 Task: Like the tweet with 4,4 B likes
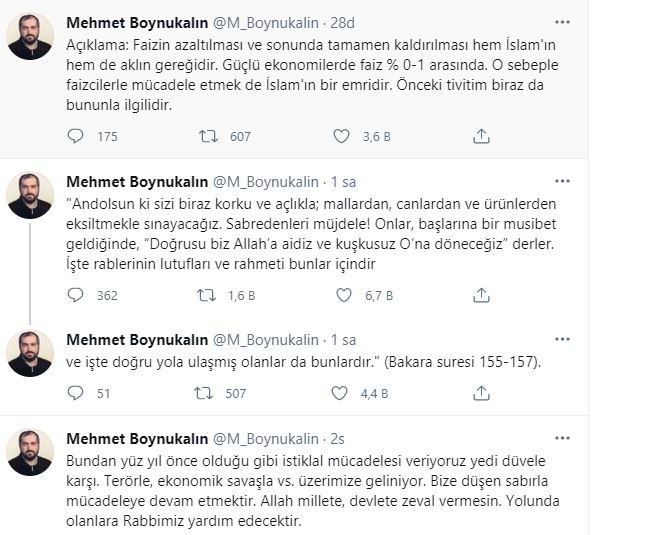(341, 393)
